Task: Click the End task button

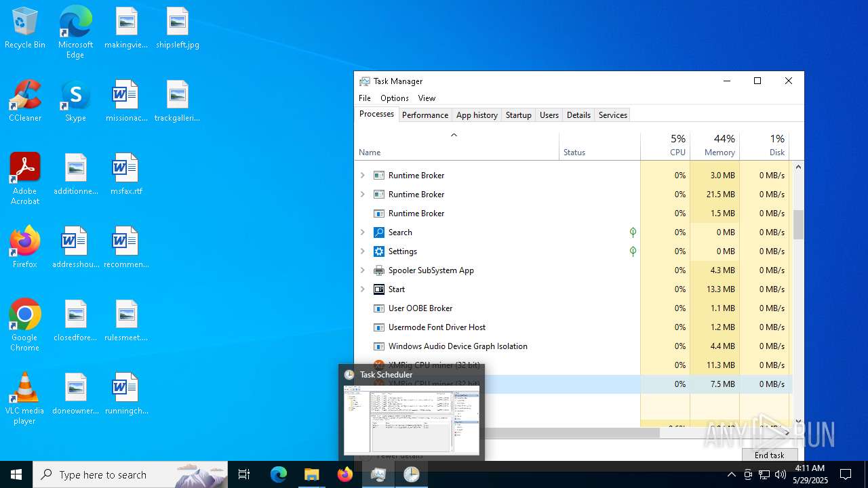Action: [770, 455]
